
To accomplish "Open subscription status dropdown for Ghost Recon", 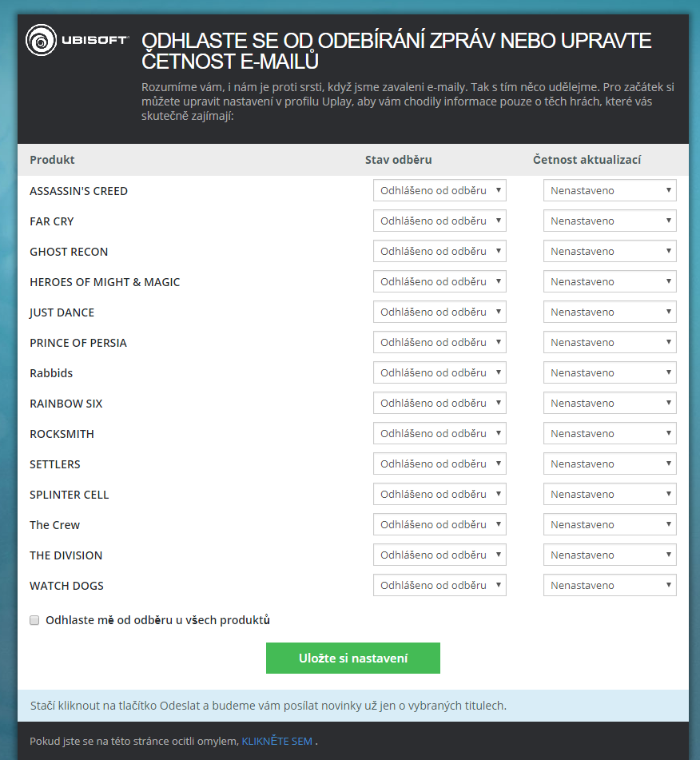I will pos(439,251).
